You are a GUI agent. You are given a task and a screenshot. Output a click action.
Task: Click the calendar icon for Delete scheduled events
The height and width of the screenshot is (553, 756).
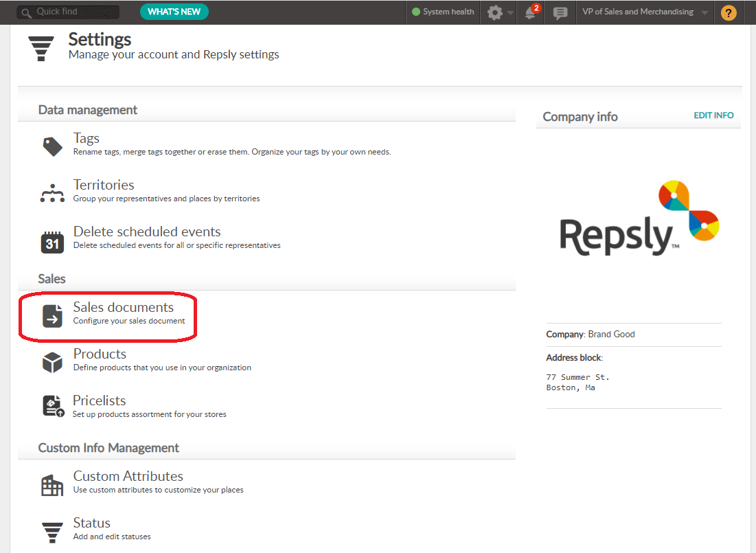point(53,242)
